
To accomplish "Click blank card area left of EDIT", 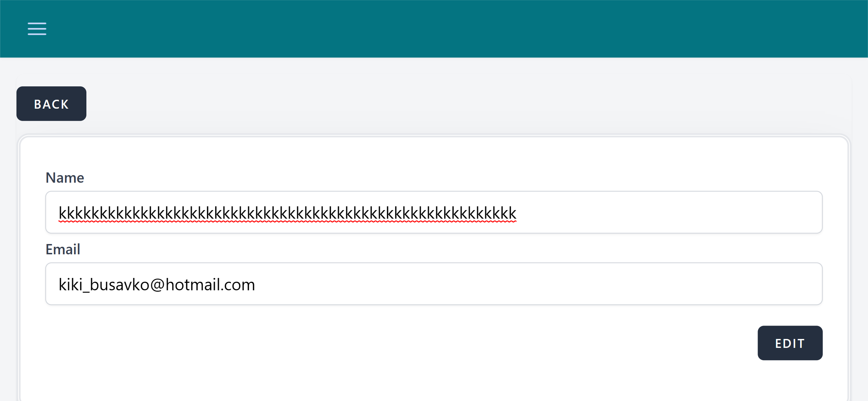I will click(411, 343).
